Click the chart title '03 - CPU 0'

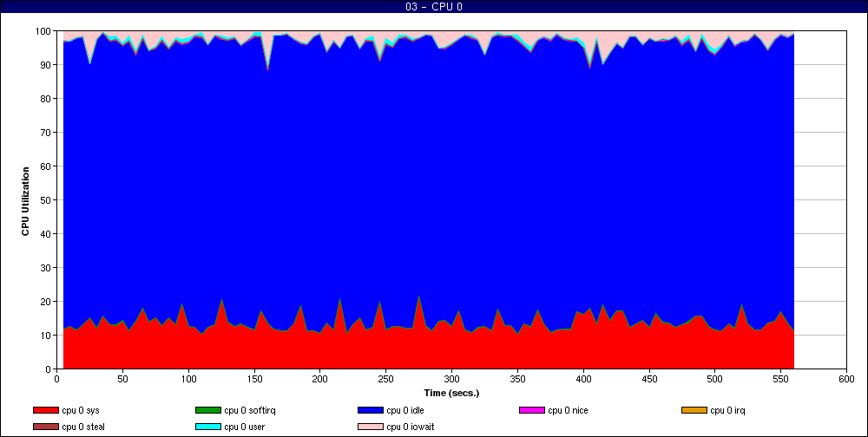point(433,7)
